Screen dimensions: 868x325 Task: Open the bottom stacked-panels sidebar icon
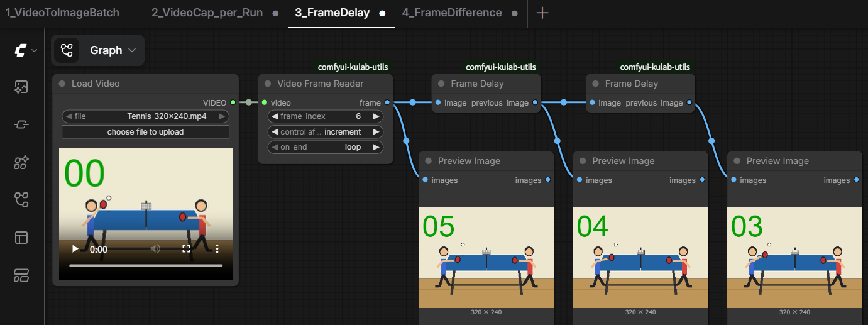pyautogui.click(x=21, y=275)
